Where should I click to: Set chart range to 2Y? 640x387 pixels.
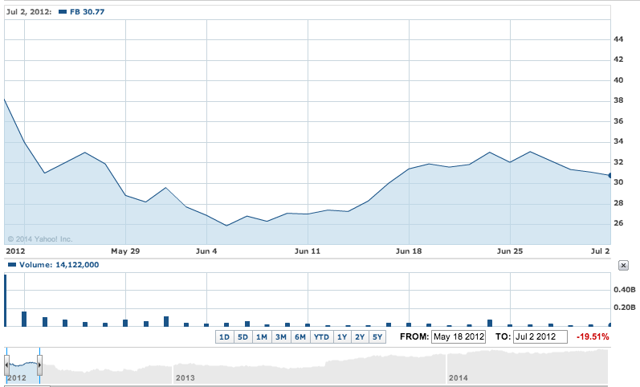pyautogui.click(x=360, y=337)
